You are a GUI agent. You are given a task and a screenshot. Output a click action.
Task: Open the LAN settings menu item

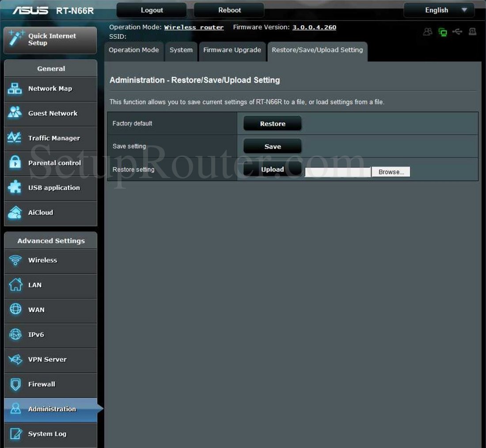click(x=50, y=285)
